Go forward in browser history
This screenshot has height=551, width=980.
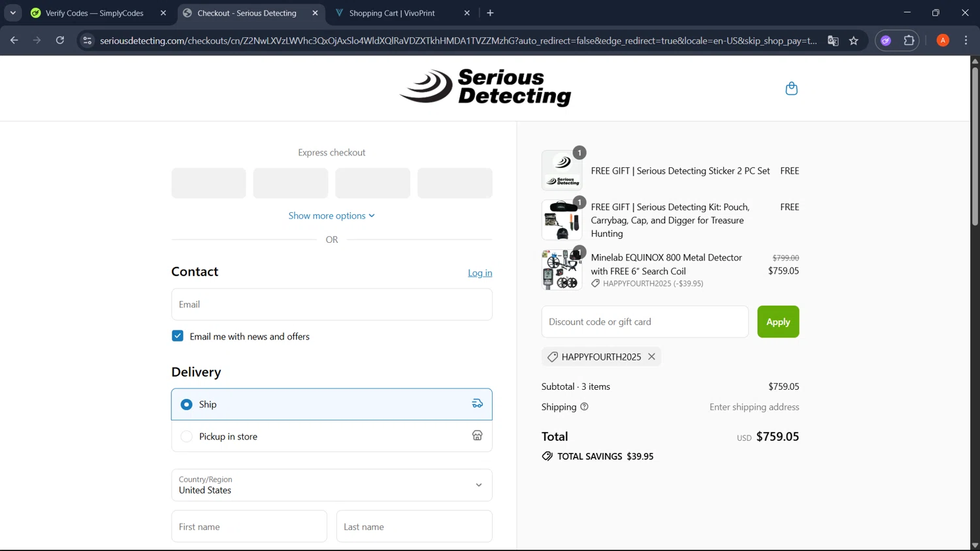coord(37,40)
